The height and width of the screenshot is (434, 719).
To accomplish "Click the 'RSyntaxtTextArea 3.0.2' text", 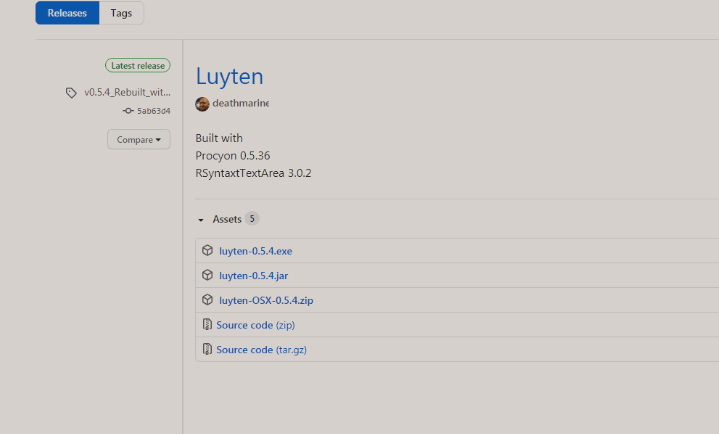I will (x=253, y=173).
